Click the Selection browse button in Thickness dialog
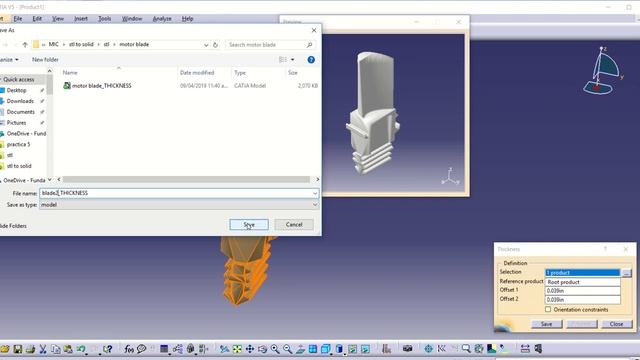This screenshot has width=640, height=360. click(627, 272)
